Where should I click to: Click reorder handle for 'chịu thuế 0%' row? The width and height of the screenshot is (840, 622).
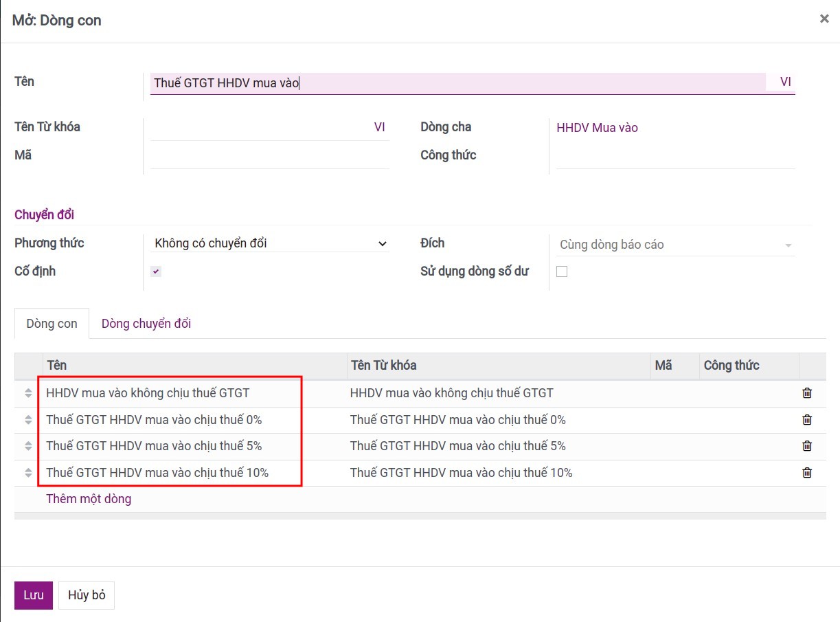(x=28, y=420)
